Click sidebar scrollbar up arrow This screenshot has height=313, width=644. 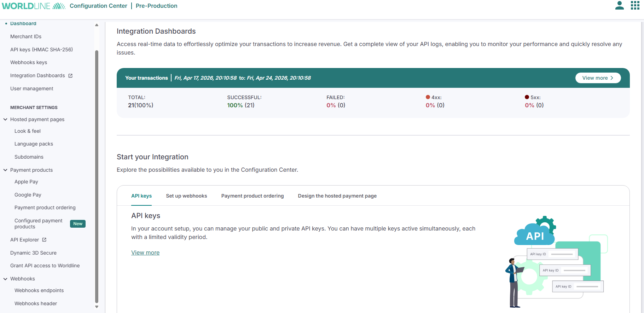97,25
